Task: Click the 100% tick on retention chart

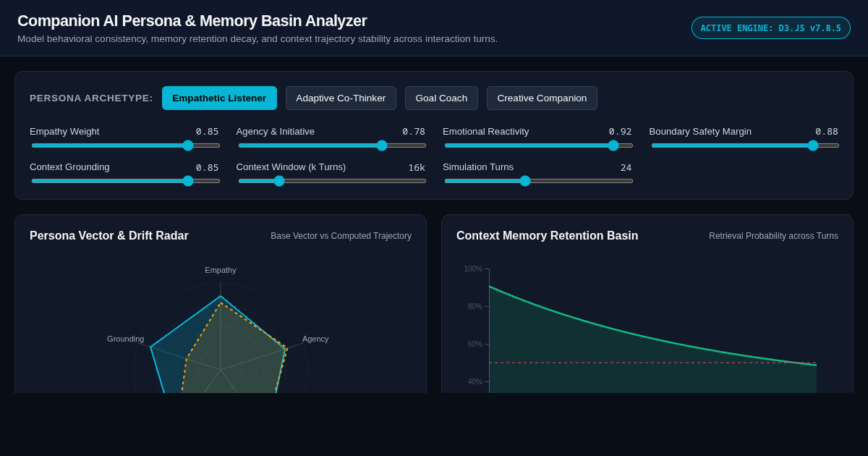Action: click(473, 269)
